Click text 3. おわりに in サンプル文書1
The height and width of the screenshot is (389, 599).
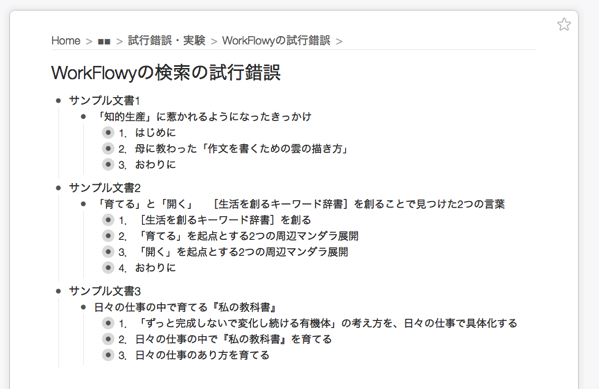147,165
